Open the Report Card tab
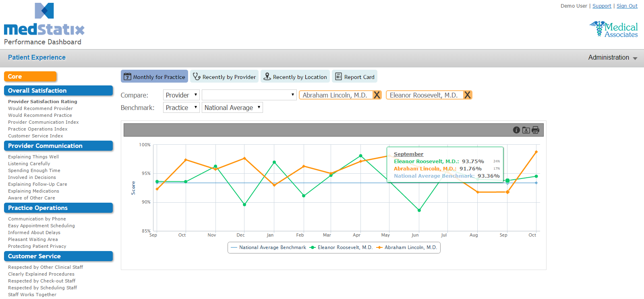 [x=354, y=77]
